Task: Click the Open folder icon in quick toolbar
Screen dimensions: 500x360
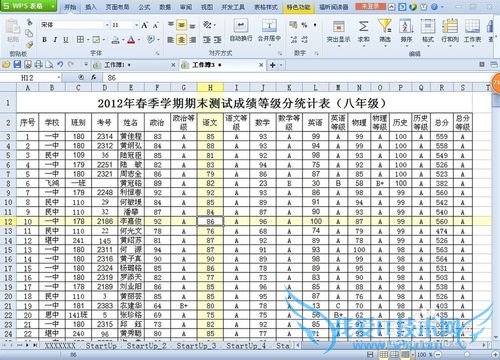Action: click(6, 64)
